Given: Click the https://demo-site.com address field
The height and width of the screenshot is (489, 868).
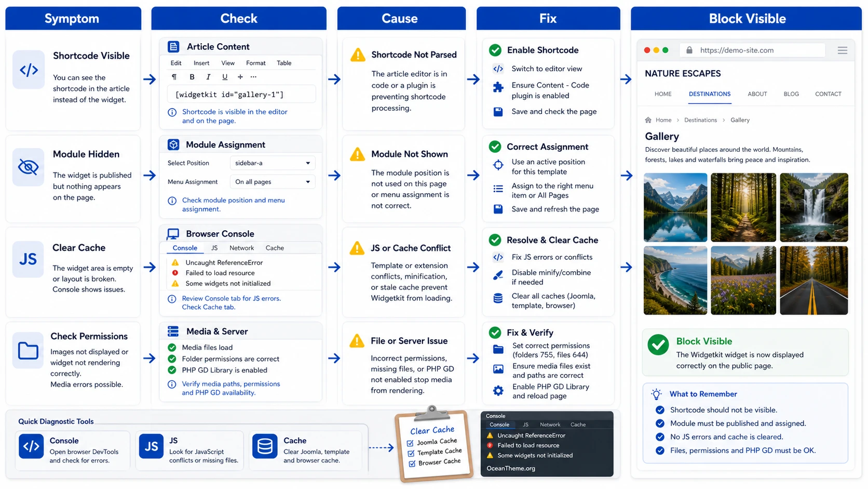Looking at the screenshot, I should coord(752,50).
